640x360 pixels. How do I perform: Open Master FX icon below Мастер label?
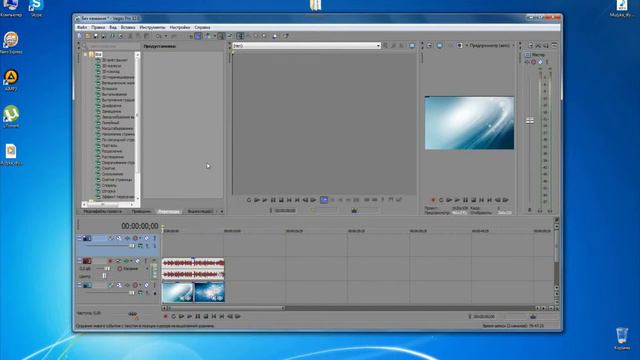tap(527, 62)
